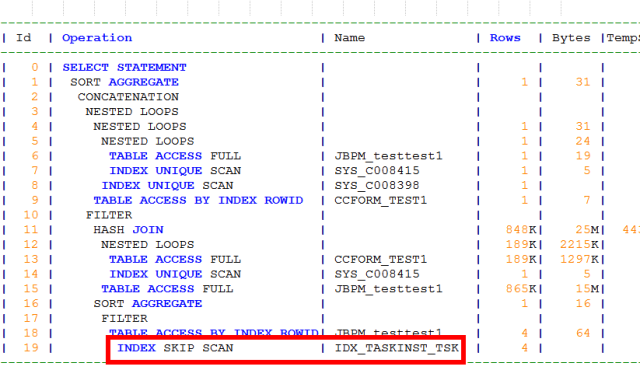Image resolution: width=640 pixels, height=384 pixels.
Task: Click the 7 bytes value in row 9
Action: coord(587,200)
